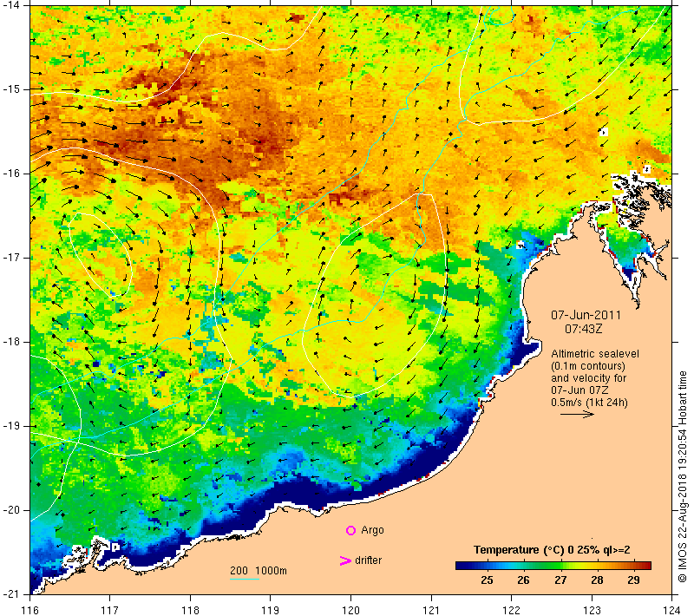Click the latitude axis label -15
Image resolution: width=694 pixels, height=616 pixels.
11,89
